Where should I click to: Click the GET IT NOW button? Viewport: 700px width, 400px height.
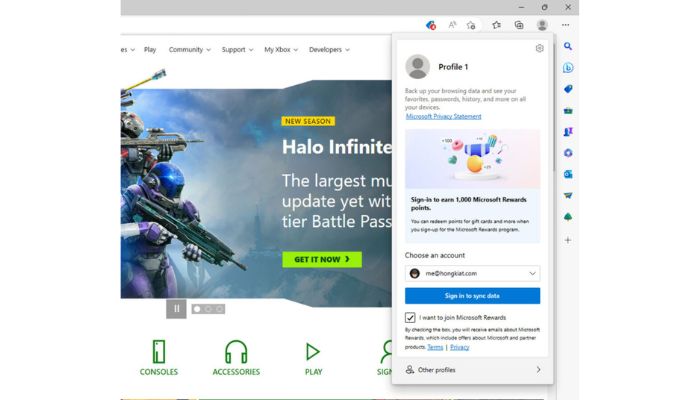point(322,259)
